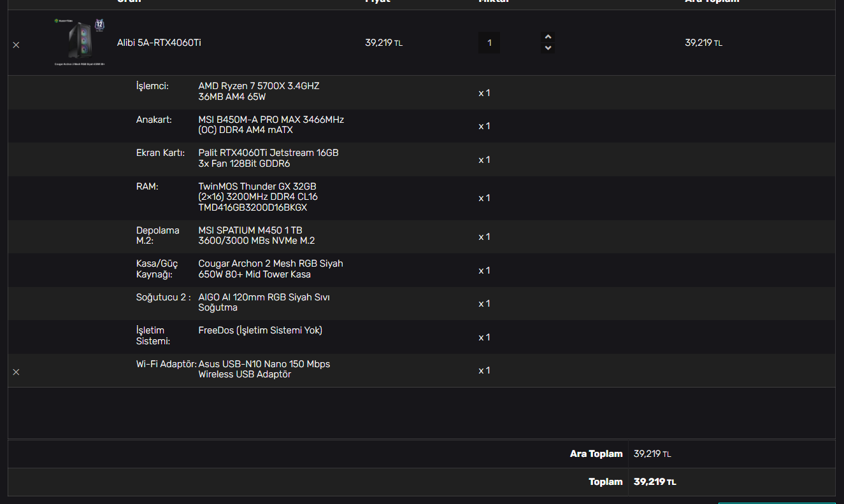
Task: Click the bold Toplam 39,219 TL total
Action: point(655,482)
